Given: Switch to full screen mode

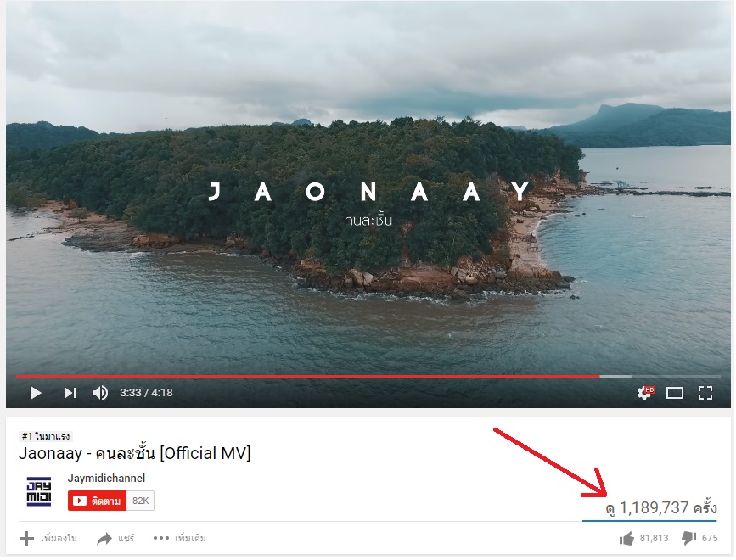Looking at the screenshot, I should [x=705, y=393].
